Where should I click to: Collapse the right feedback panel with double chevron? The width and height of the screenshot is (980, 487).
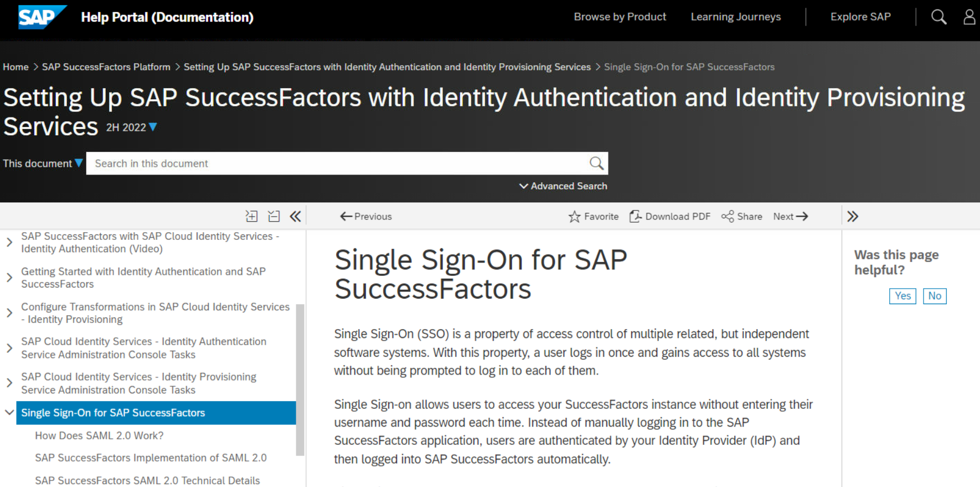853,216
